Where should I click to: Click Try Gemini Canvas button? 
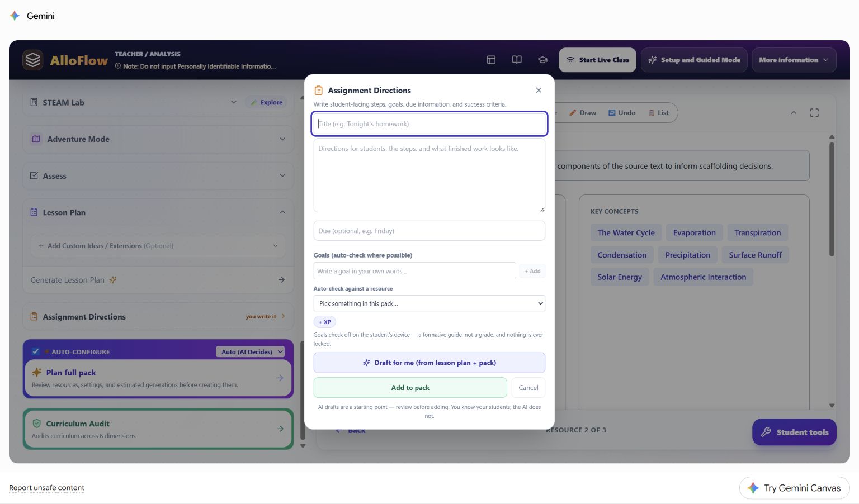coord(794,488)
